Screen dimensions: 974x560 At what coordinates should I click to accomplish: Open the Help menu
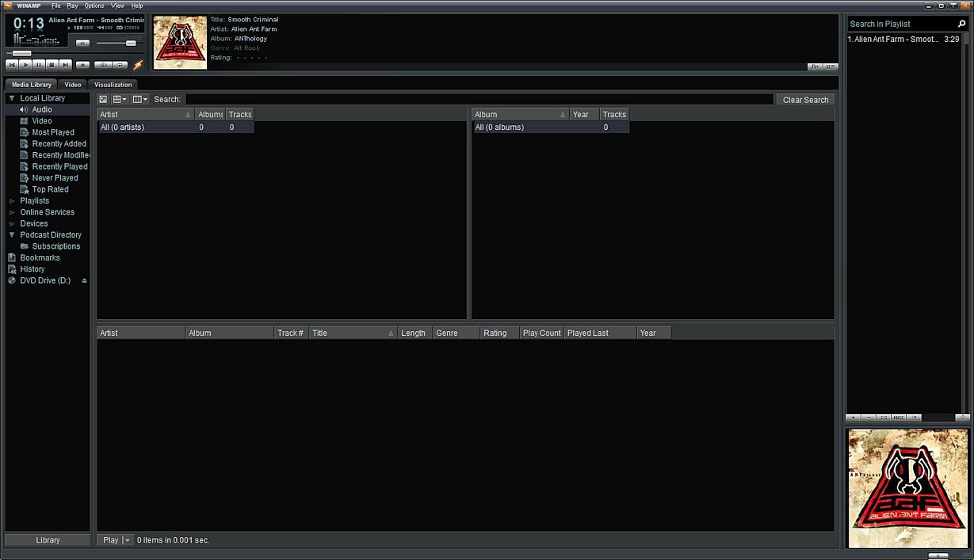point(137,6)
